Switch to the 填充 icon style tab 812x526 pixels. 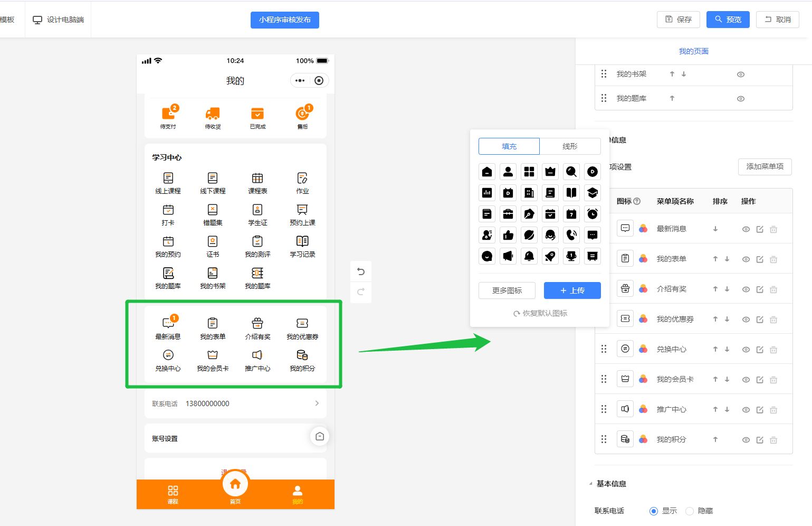coord(509,146)
